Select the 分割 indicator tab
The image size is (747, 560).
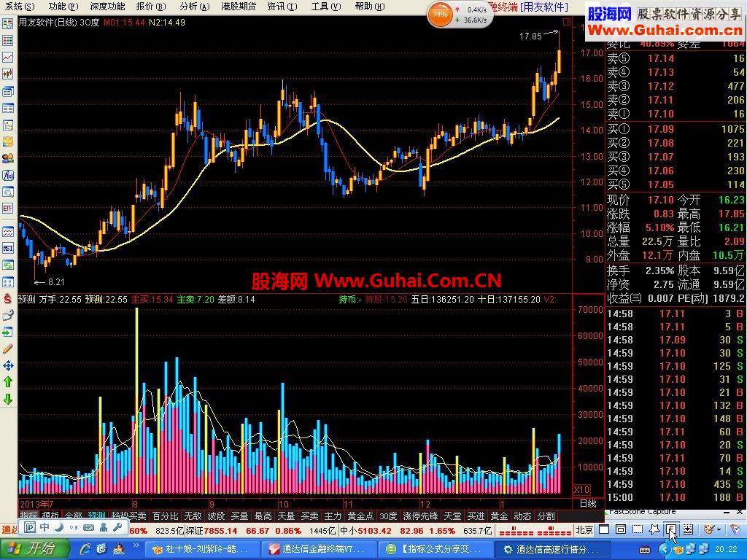point(546,516)
